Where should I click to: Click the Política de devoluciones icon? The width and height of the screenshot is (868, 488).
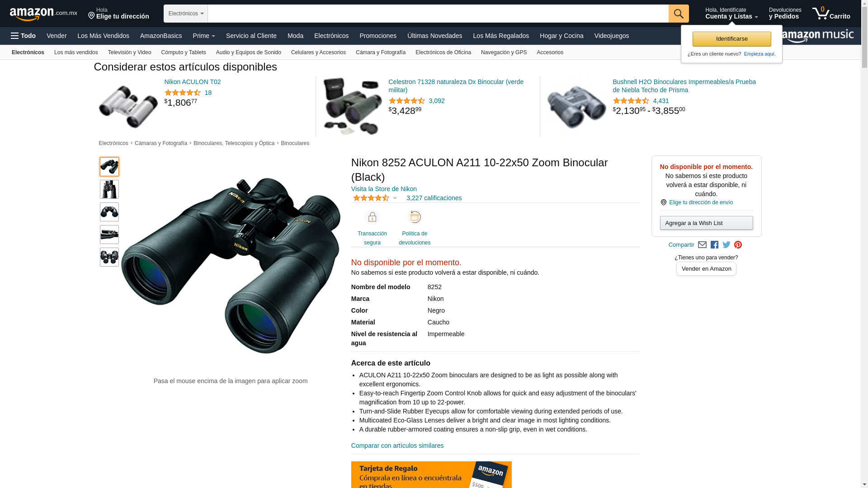pos(415,217)
